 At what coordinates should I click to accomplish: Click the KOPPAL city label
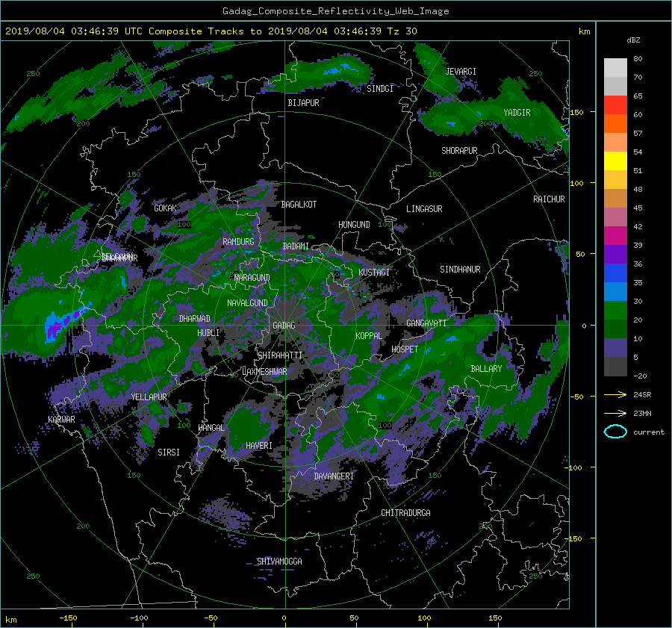(369, 336)
